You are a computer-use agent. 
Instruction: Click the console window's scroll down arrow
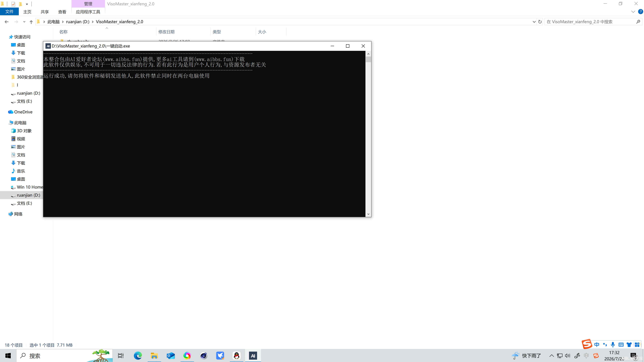pyautogui.click(x=368, y=214)
